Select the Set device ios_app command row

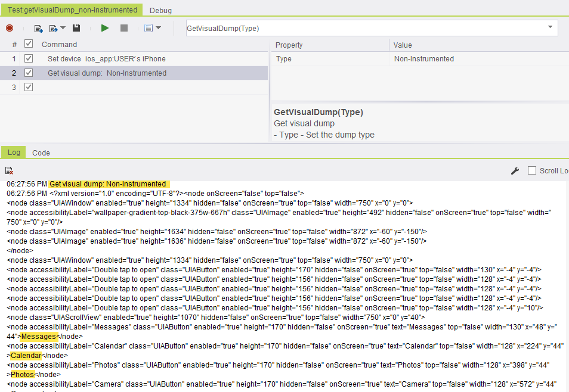(107, 59)
